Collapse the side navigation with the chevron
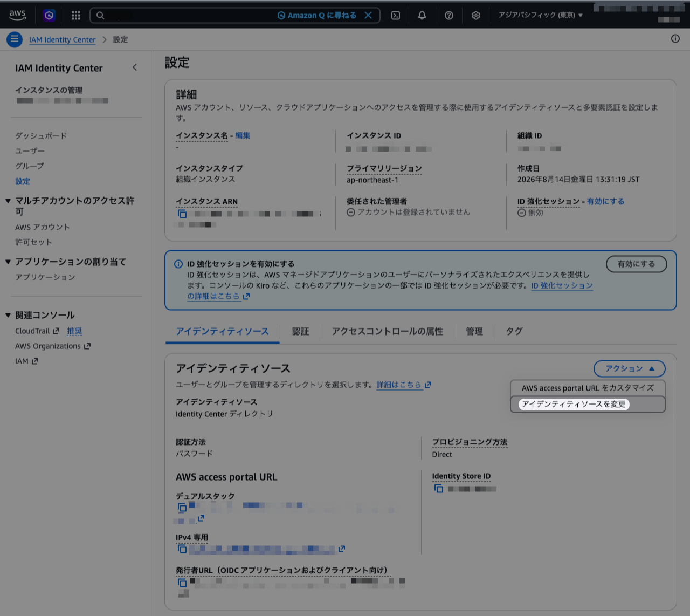The height and width of the screenshot is (616, 690). 134,67
